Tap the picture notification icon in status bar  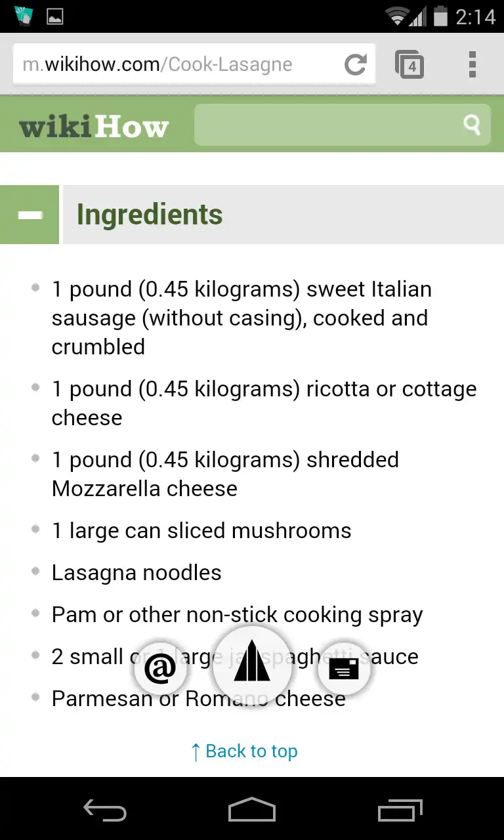pos(54,16)
